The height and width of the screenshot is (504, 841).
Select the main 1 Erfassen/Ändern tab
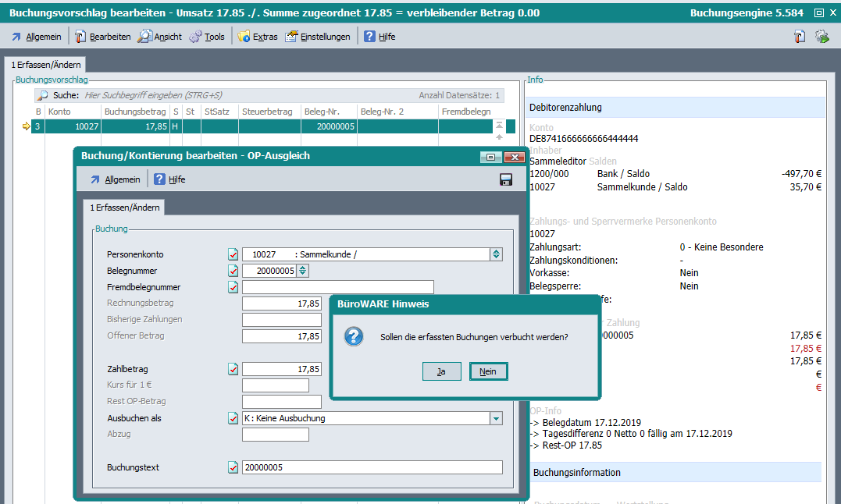click(x=44, y=66)
